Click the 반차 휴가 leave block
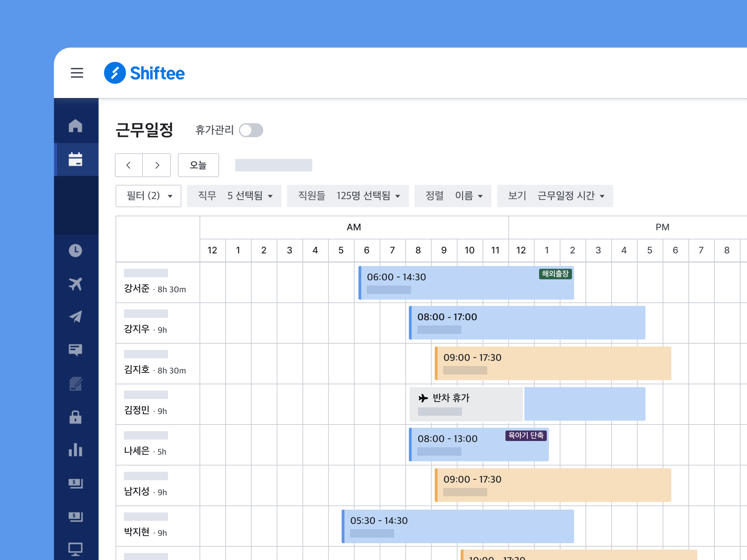This screenshot has width=747, height=560. coord(466,404)
